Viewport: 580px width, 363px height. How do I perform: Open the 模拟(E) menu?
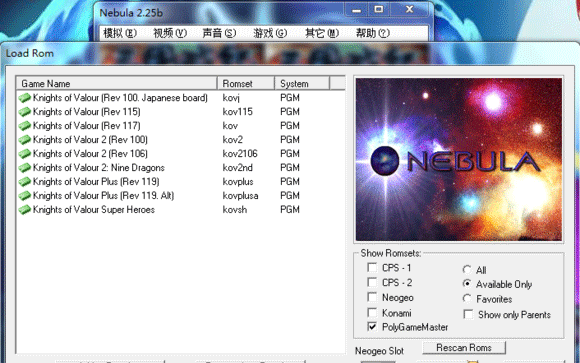click(120, 33)
